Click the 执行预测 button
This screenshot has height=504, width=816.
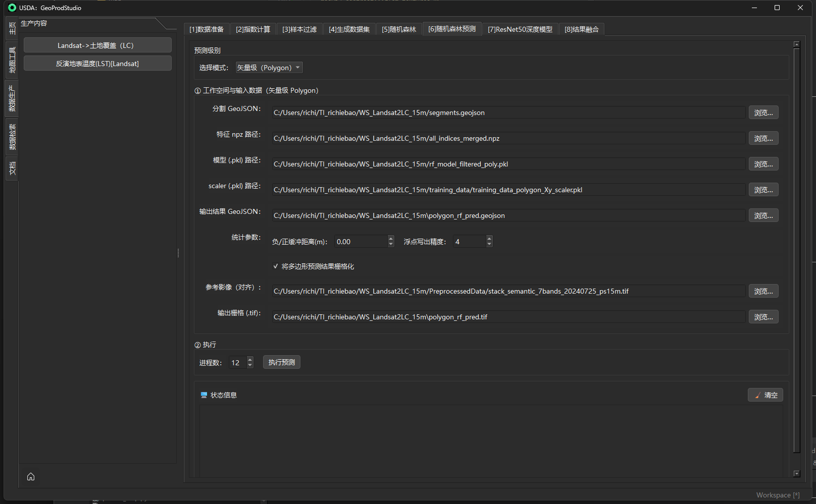281,362
